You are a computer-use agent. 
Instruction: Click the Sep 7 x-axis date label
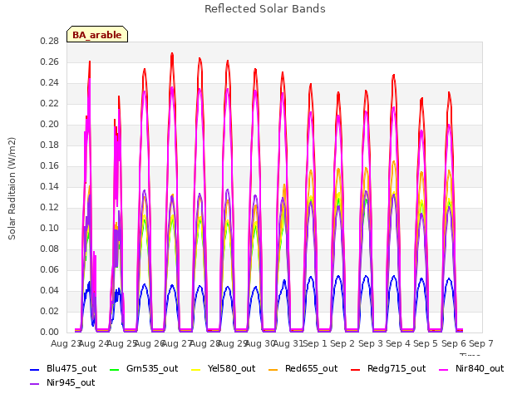pyautogui.click(x=481, y=343)
